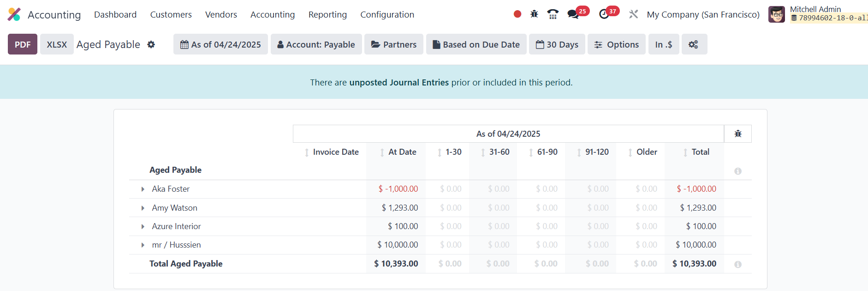Expand the Azure Interior row

point(143,227)
